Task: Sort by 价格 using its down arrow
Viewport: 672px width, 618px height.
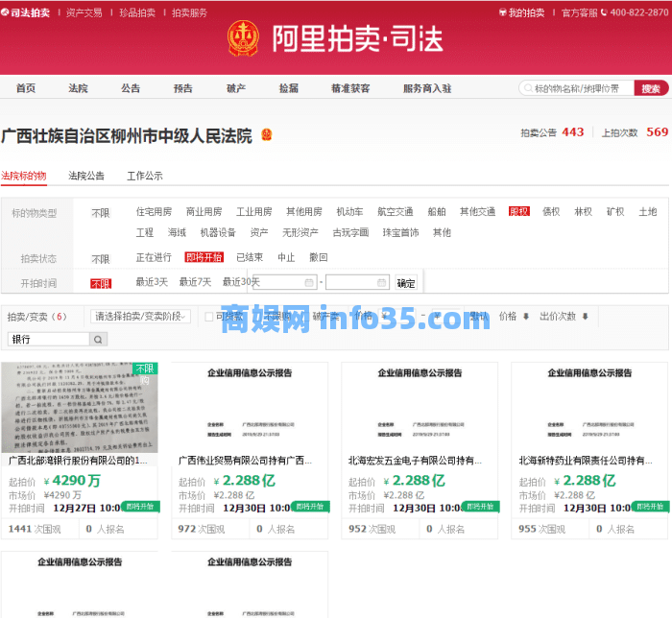Action: pyautogui.click(x=525, y=317)
